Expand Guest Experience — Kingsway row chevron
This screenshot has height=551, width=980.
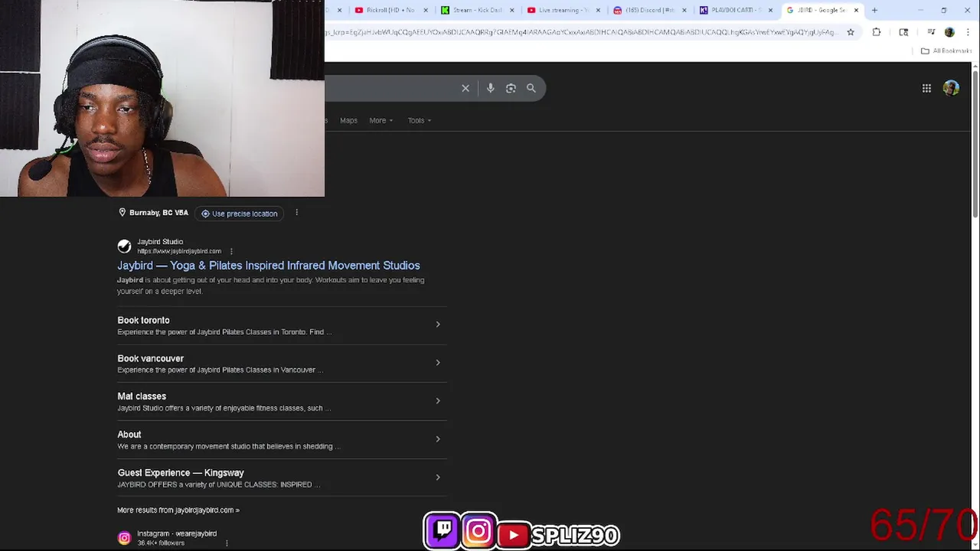[438, 478]
